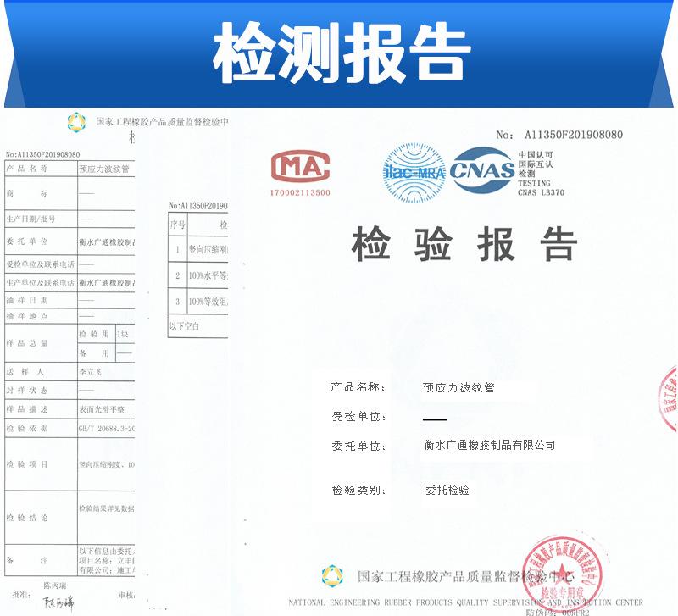Select the number 170002113500 under the CMA logo
This screenshot has height=616, width=678.
pyautogui.click(x=300, y=193)
